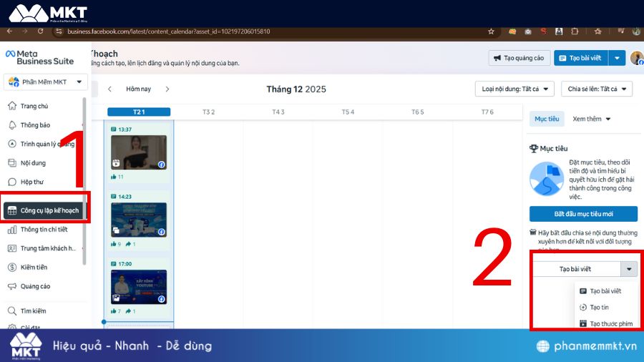Open Thông tin chi tiết insights icon
Screen dimensions: 644x362
click(12, 230)
